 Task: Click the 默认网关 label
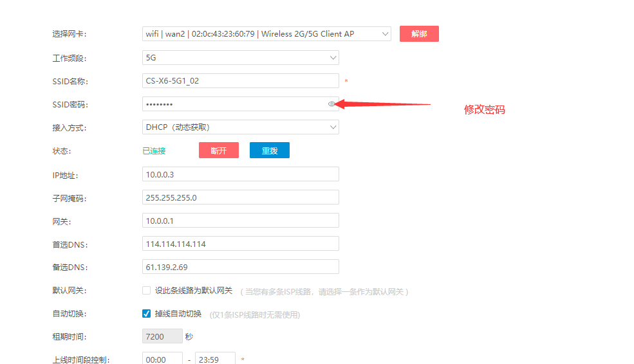coord(69,291)
